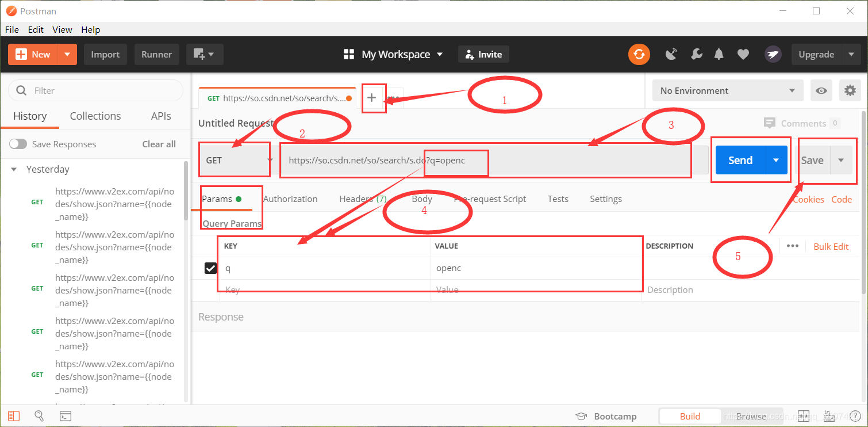Image resolution: width=868 pixels, height=427 pixels.
Task: Select the Params tab
Action: coord(221,199)
